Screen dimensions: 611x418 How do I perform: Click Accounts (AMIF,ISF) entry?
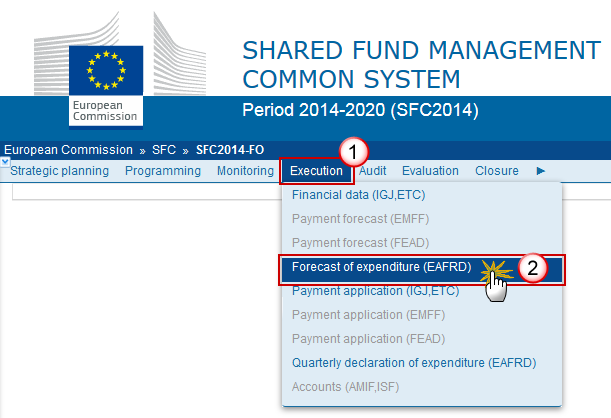345,387
